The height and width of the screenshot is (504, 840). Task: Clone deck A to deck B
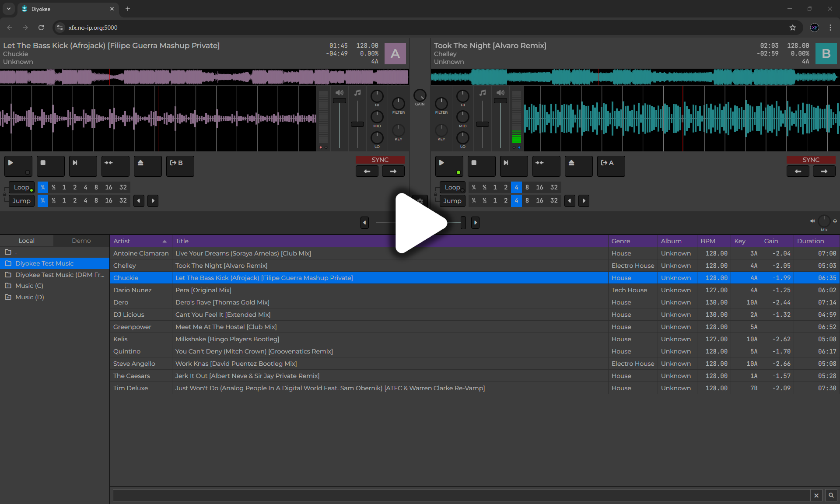pos(180,166)
